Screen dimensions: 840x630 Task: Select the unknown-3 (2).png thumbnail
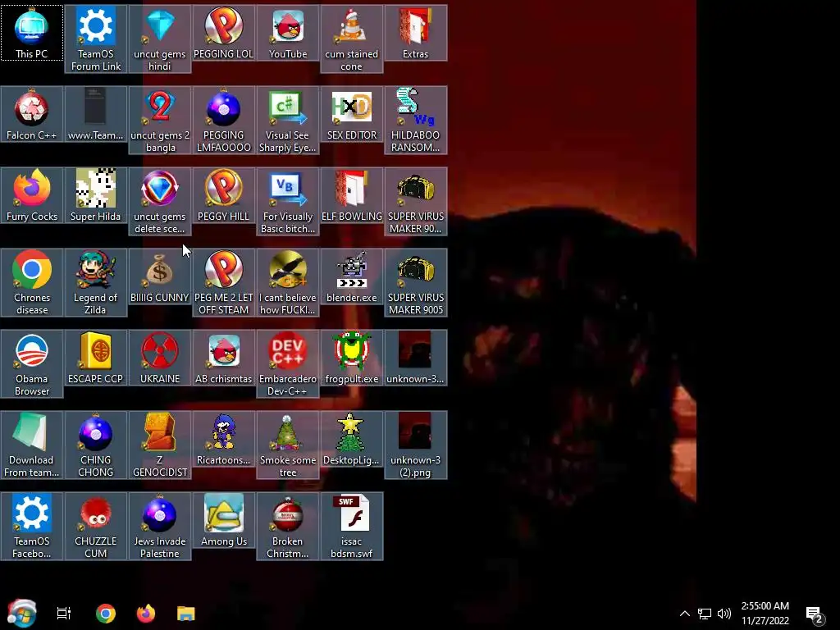click(416, 445)
